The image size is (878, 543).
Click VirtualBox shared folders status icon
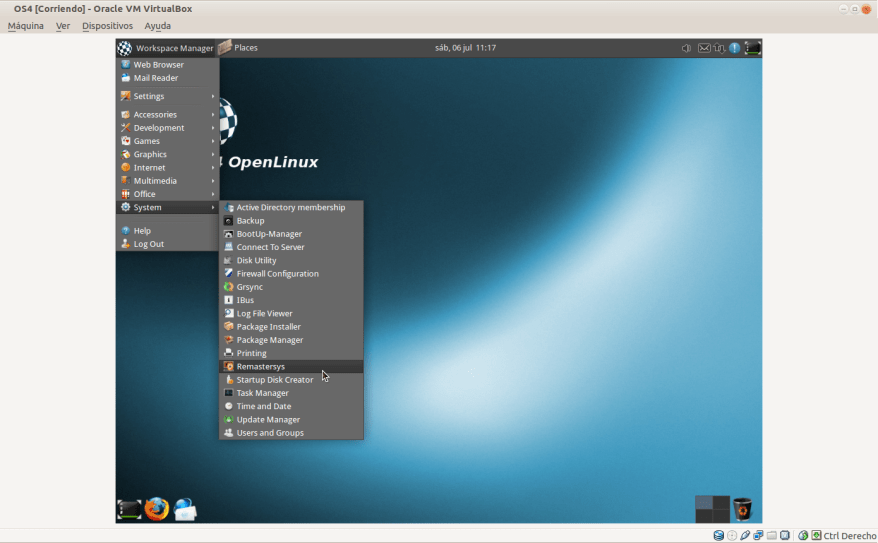point(772,536)
